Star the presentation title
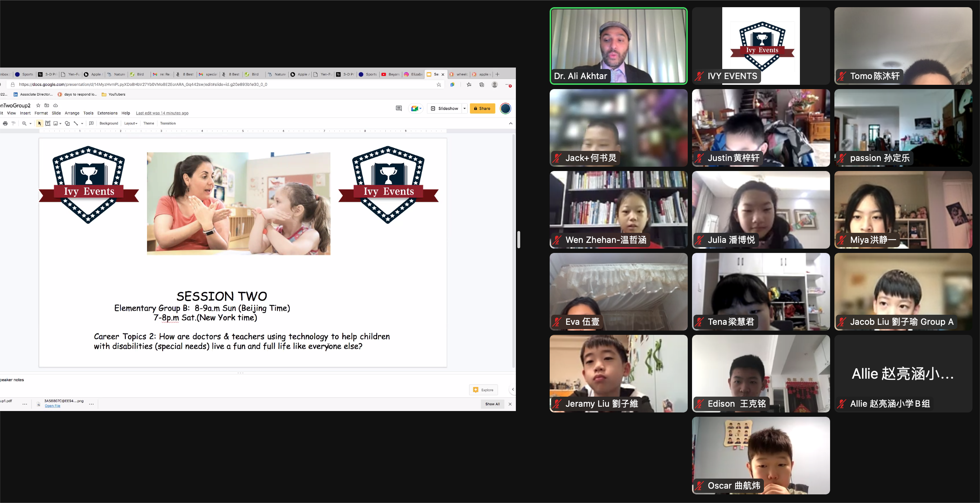980x503 pixels. 38,106
